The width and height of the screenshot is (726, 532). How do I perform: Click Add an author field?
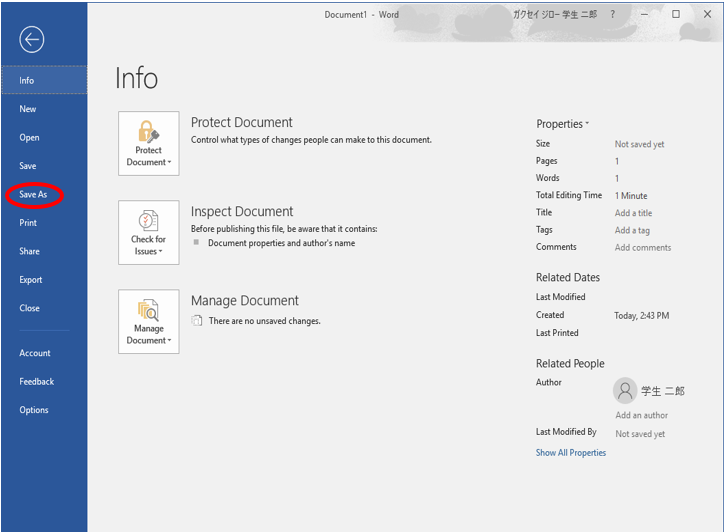641,415
